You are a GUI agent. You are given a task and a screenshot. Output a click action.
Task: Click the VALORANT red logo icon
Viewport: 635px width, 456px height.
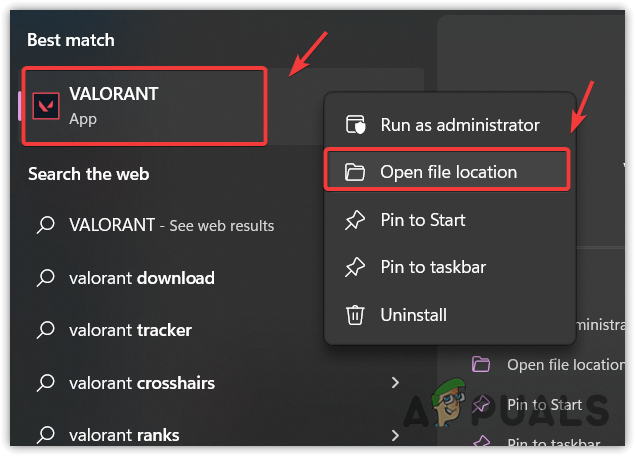click(x=46, y=106)
